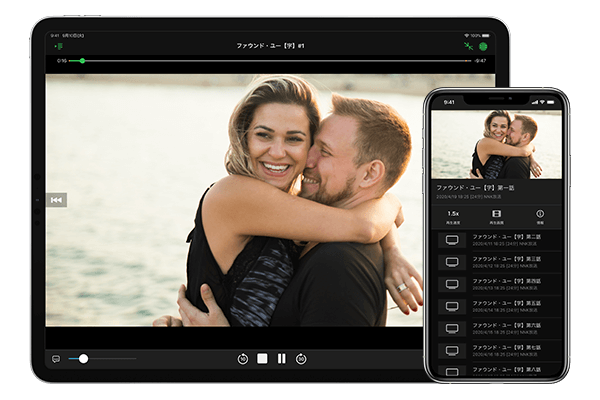Screen dimensions: 600x400
Task: Tap the green settings icon top right
Action: (484, 46)
